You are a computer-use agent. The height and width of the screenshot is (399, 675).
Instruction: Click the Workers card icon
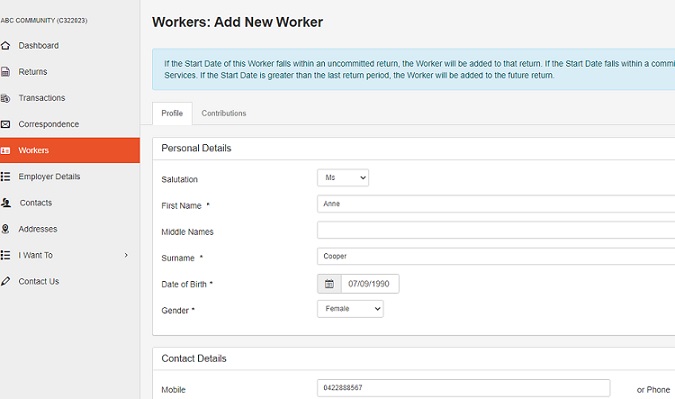tap(5, 151)
